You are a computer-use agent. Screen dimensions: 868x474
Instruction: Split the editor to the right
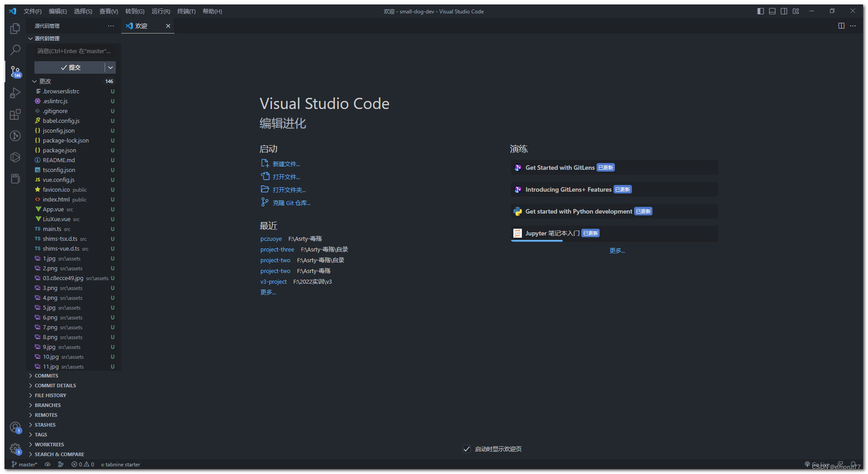841,26
